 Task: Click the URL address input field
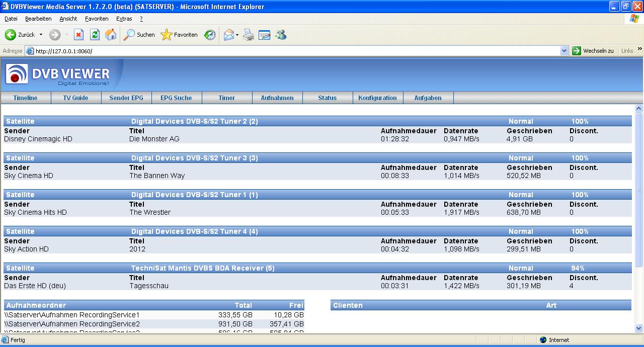coord(297,51)
